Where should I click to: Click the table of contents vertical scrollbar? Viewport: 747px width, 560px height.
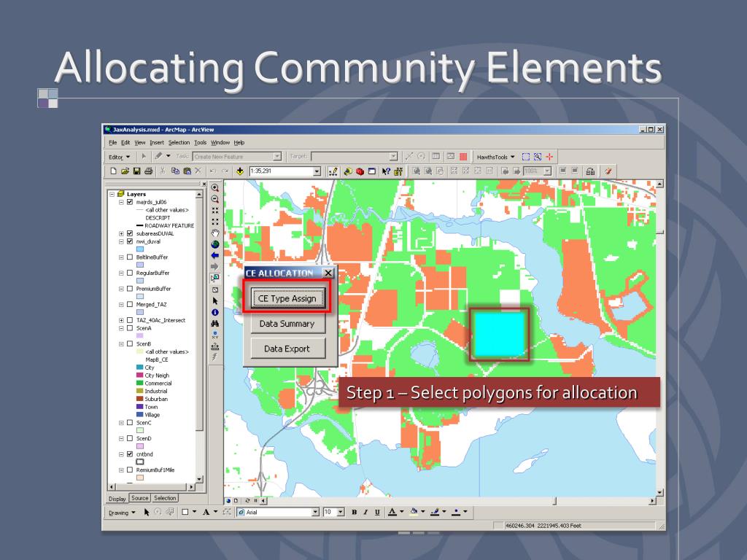[199, 337]
